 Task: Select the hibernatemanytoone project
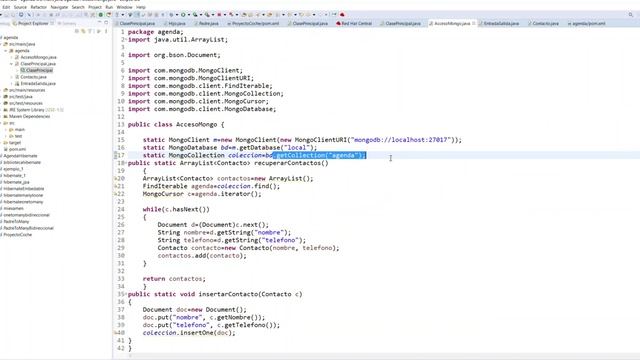tap(22, 195)
